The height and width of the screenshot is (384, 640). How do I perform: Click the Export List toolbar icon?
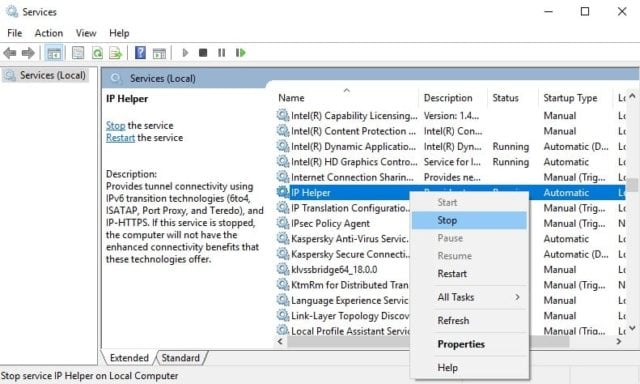[116, 53]
